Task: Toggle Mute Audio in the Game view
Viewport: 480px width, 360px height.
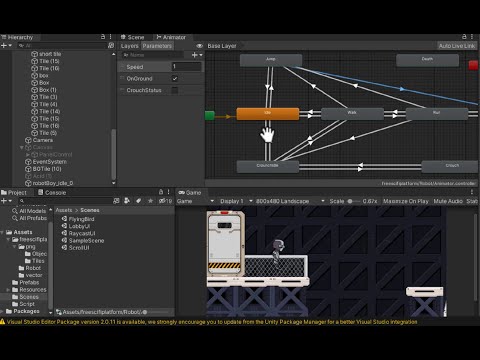Action: click(x=448, y=201)
